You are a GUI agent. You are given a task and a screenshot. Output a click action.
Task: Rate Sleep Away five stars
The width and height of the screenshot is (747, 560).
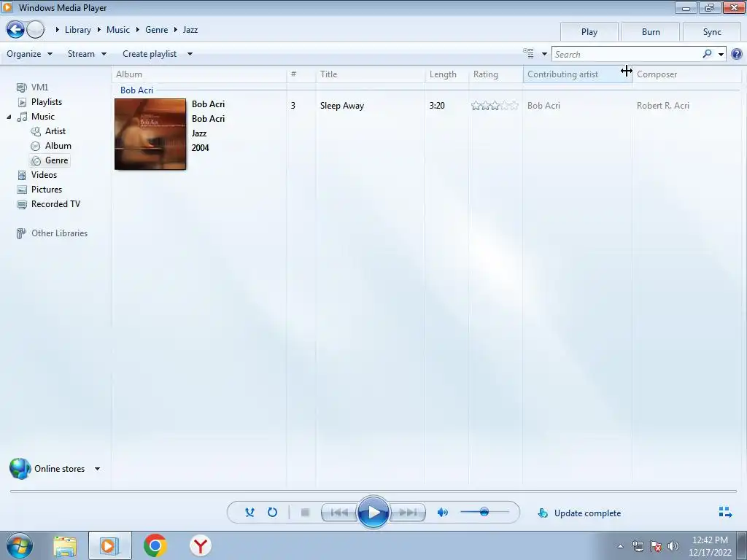514,106
